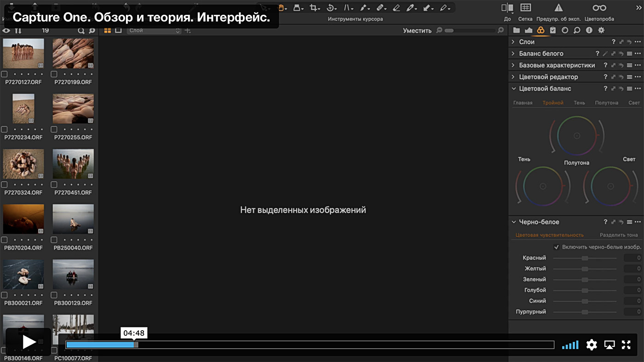644x362 pixels.
Task: Open the Output gear tool tab
Action: (x=601, y=30)
